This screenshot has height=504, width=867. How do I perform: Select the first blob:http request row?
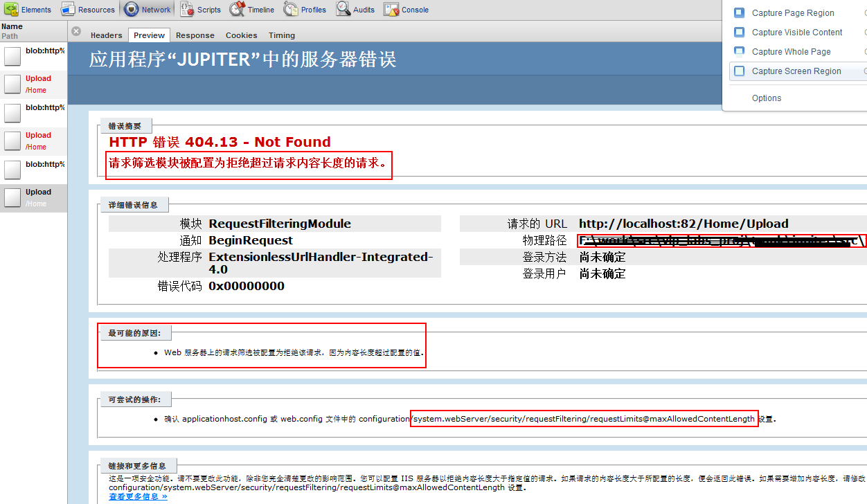point(33,55)
